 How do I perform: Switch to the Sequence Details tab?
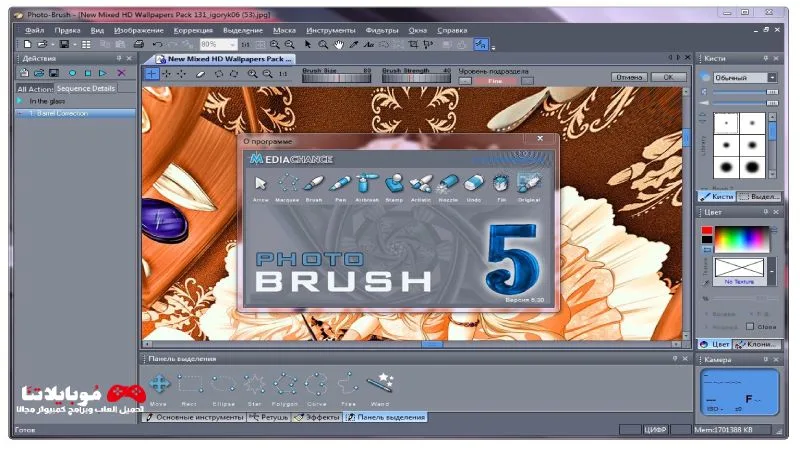click(x=86, y=88)
